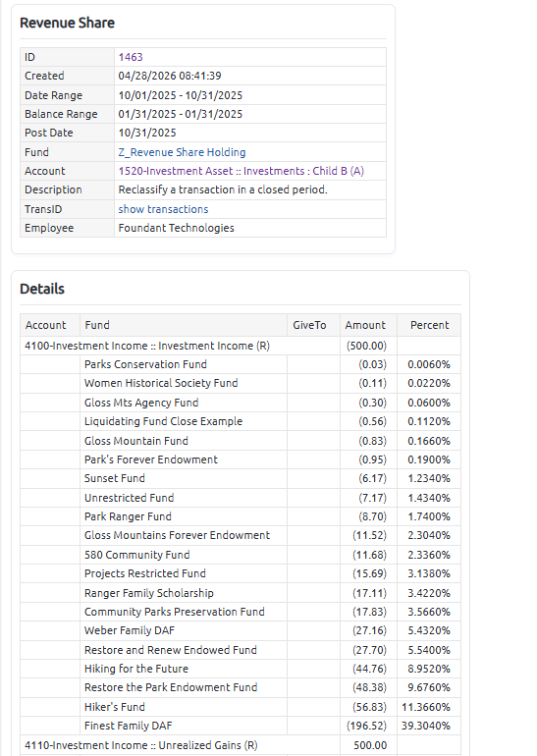The height and width of the screenshot is (756, 537).
Task: Open account 1520-Investment Asset link
Action: coord(242,171)
